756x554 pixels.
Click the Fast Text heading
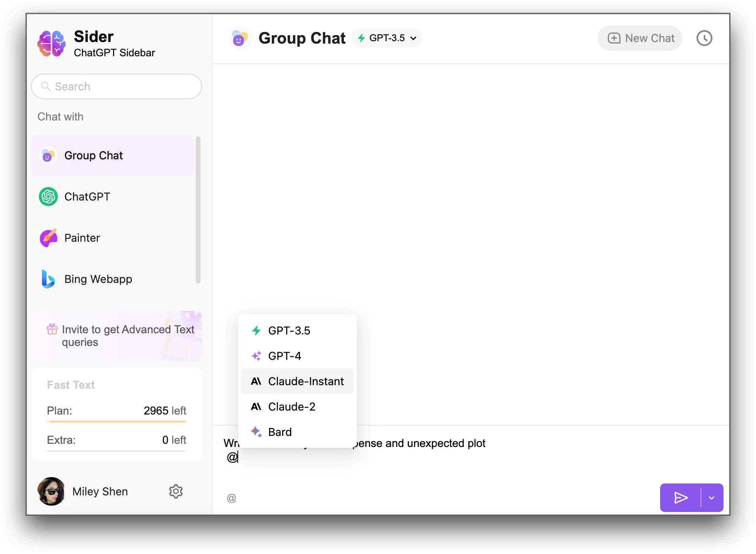[71, 385]
